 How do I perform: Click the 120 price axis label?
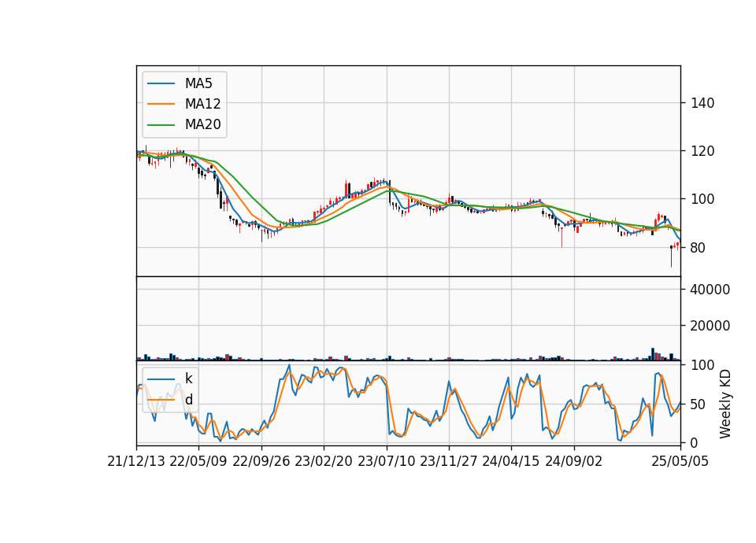click(x=702, y=151)
